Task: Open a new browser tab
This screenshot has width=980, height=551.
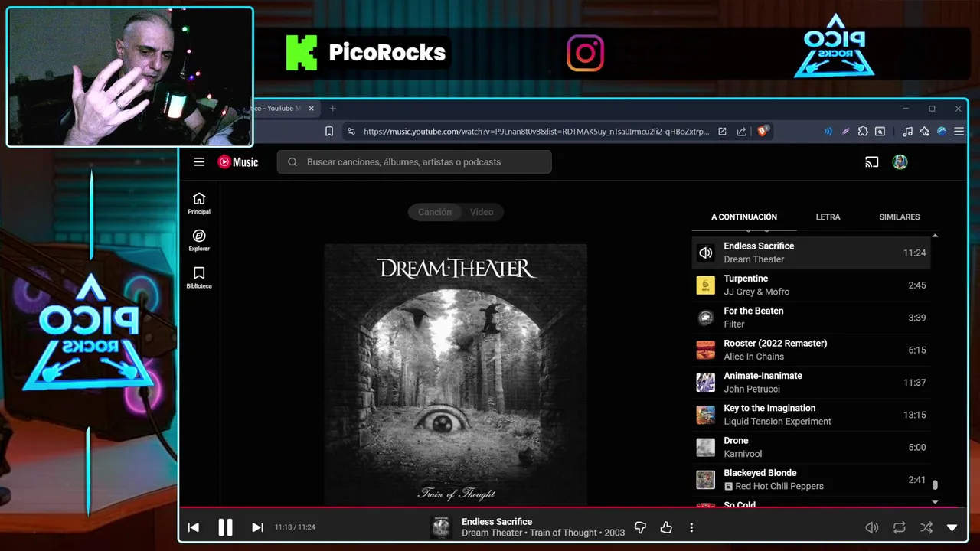Action: [x=332, y=109]
